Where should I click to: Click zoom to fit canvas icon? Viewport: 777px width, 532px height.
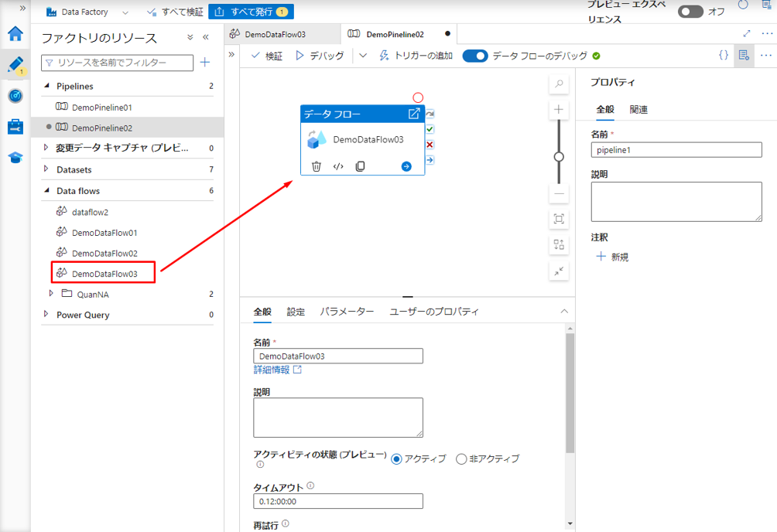(x=559, y=219)
